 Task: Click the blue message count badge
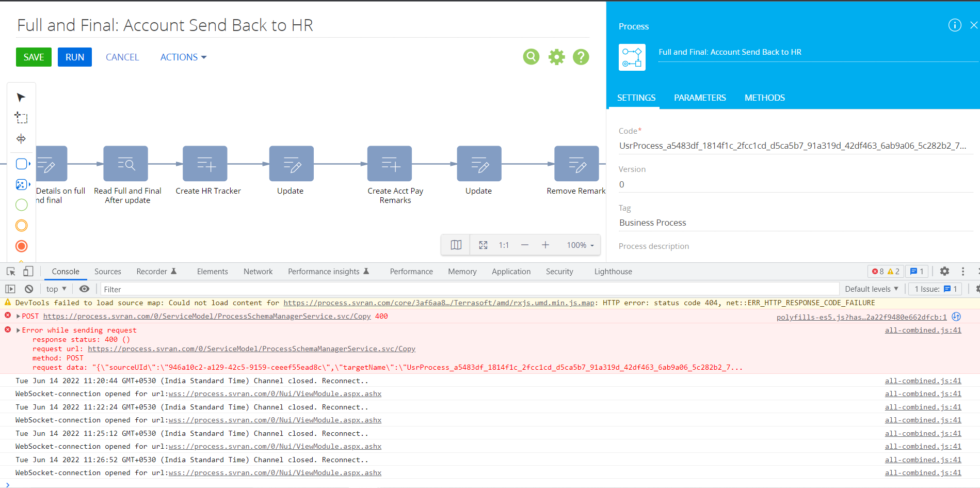[917, 271]
